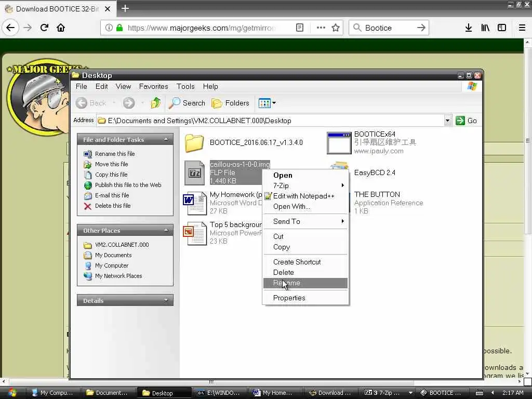
Task: Open the Help menu in Explorer
Action: pos(210,87)
